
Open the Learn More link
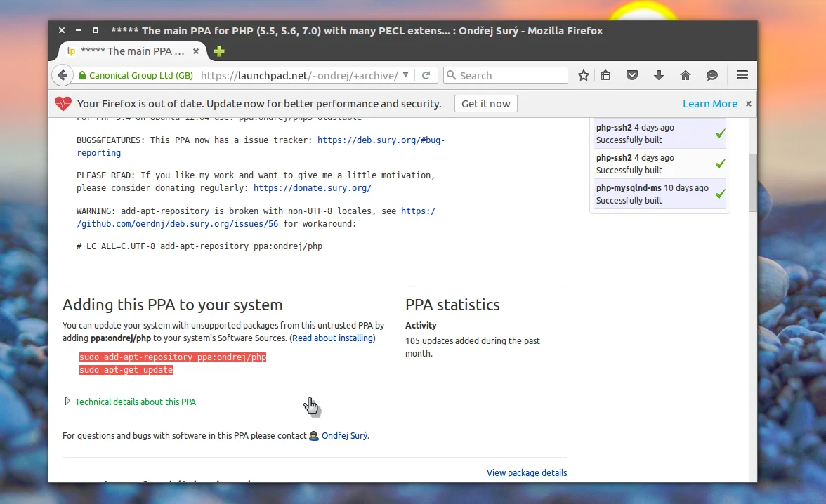[x=709, y=104]
